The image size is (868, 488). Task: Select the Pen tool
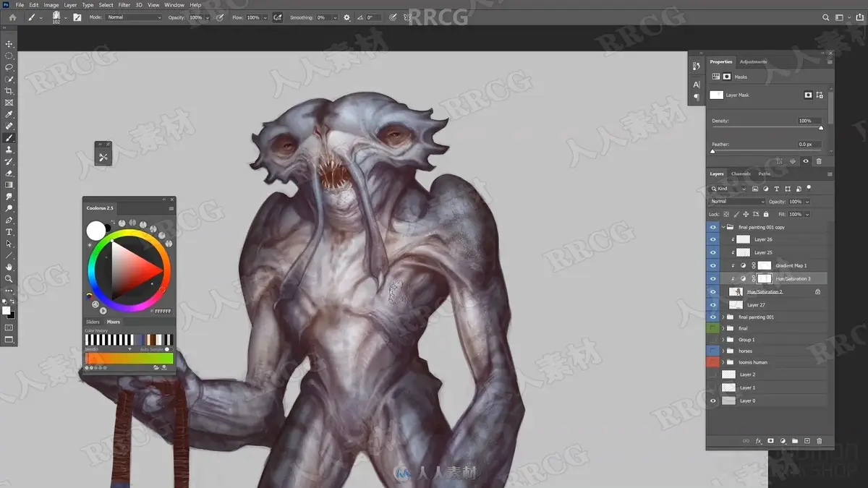9,220
